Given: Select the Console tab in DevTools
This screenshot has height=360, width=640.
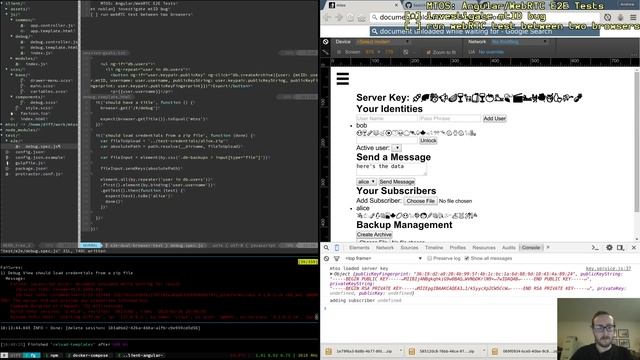Looking at the screenshot, I should 531,248.
